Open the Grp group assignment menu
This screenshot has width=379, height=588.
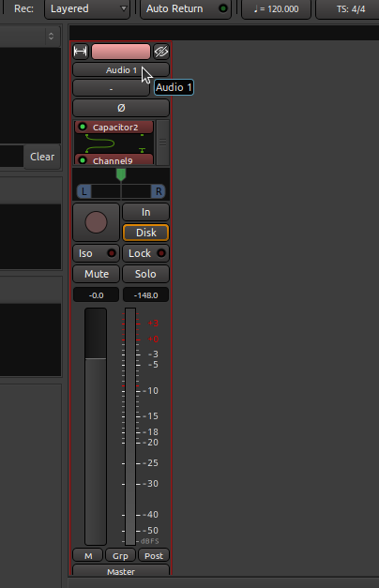tap(120, 555)
